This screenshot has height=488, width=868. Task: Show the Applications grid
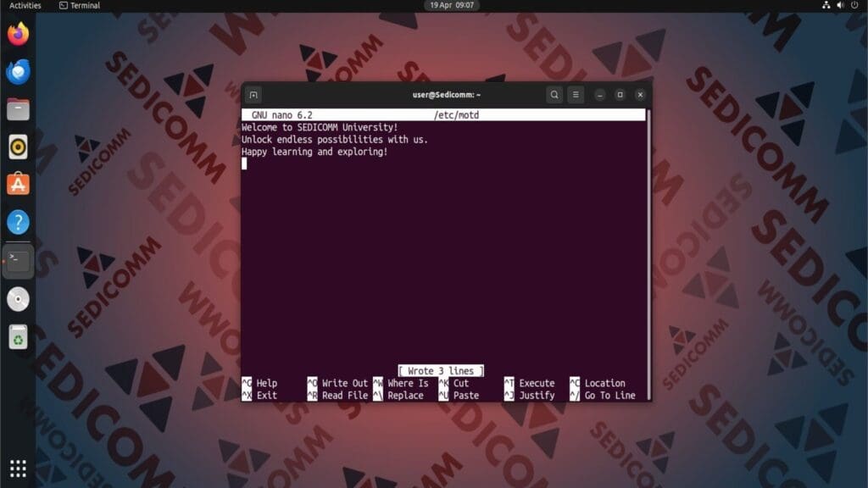click(17, 467)
